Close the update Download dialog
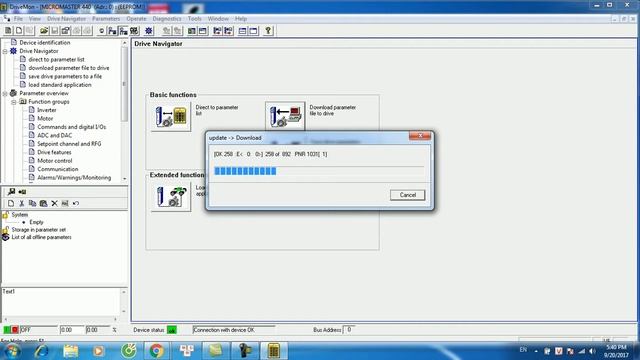This screenshot has width=640, height=360. tap(420, 136)
